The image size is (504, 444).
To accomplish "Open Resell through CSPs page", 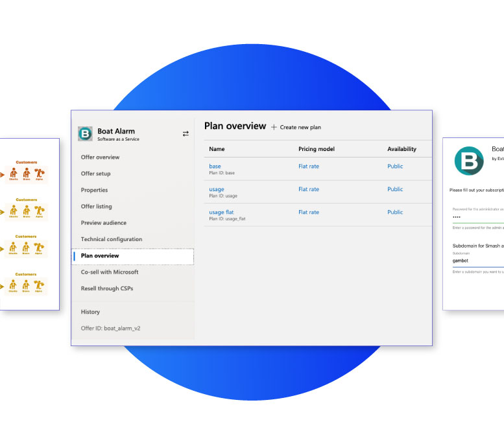I will click(107, 288).
